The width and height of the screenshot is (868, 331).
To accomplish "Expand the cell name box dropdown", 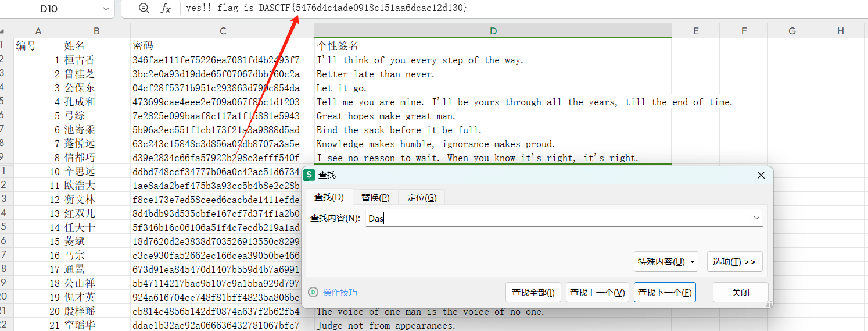I will [106, 9].
